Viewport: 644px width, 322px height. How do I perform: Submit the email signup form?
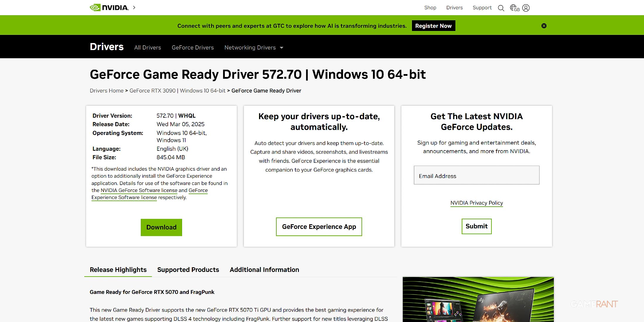[476, 226]
